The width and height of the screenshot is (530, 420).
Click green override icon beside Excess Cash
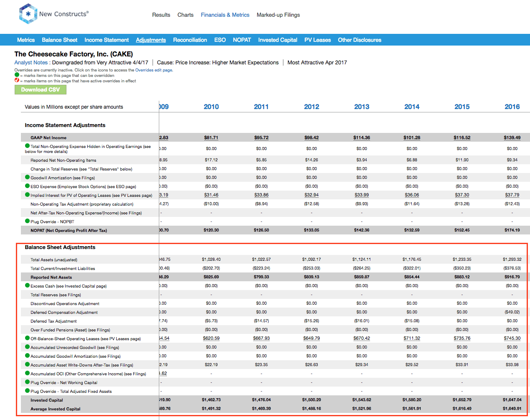coord(27,285)
